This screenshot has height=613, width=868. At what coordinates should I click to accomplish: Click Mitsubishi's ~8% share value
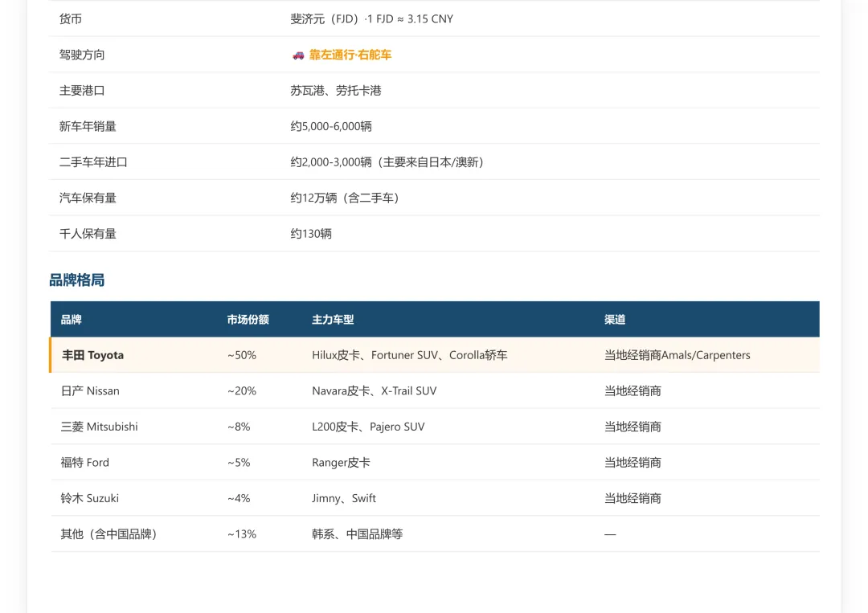[x=239, y=427]
